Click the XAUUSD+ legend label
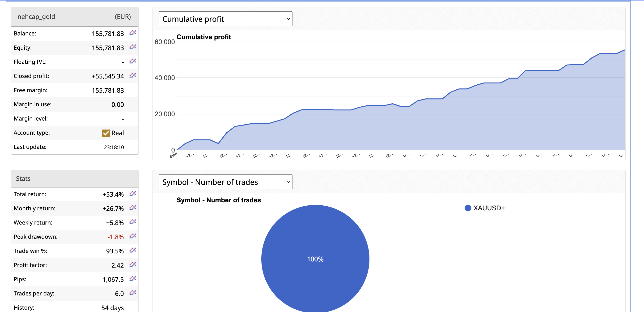The width and height of the screenshot is (644, 312). [x=489, y=208]
